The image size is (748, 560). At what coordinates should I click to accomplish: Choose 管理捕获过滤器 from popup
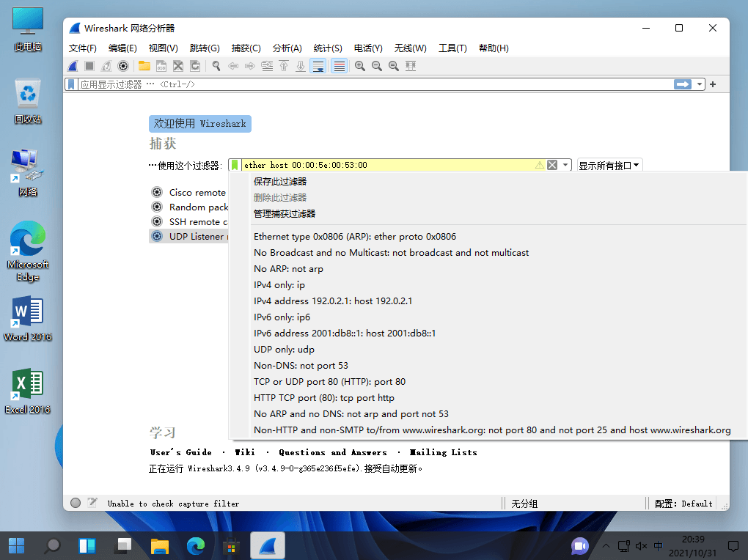point(488,214)
